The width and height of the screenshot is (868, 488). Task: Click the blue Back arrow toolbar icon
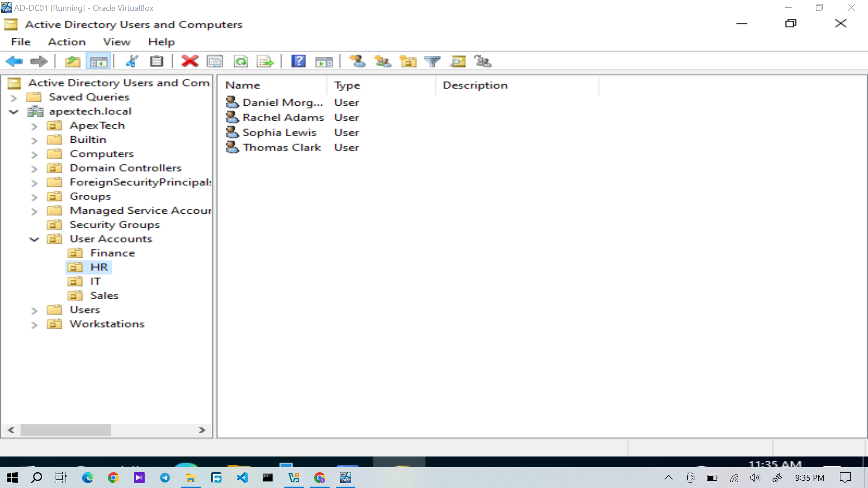14,61
